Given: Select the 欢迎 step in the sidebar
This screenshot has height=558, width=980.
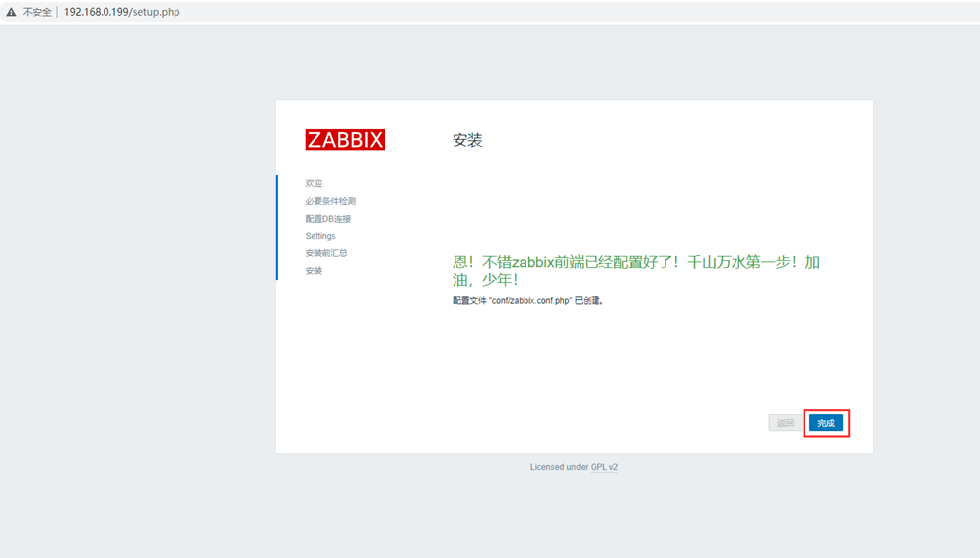Looking at the screenshot, I should pos(314,183).
